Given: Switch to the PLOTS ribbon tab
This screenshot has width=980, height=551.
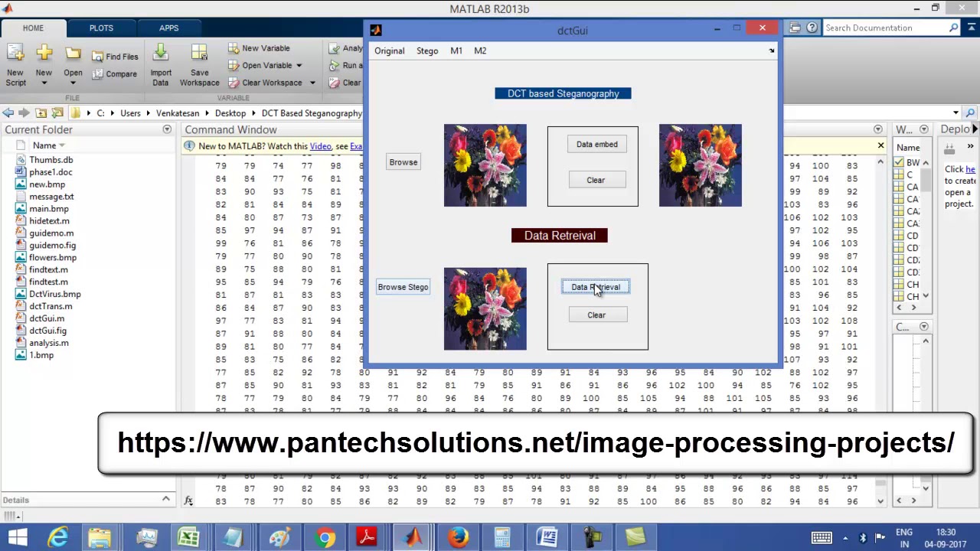Looking at the screenshot, I should pos(101,28).
